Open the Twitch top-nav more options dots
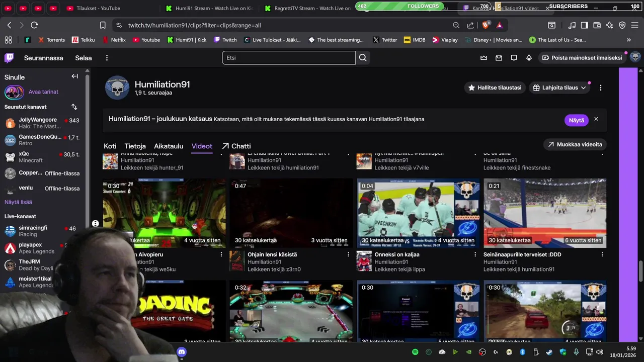Image resolution: width=644 pixels, height=362 pixels. coord(107,58)
